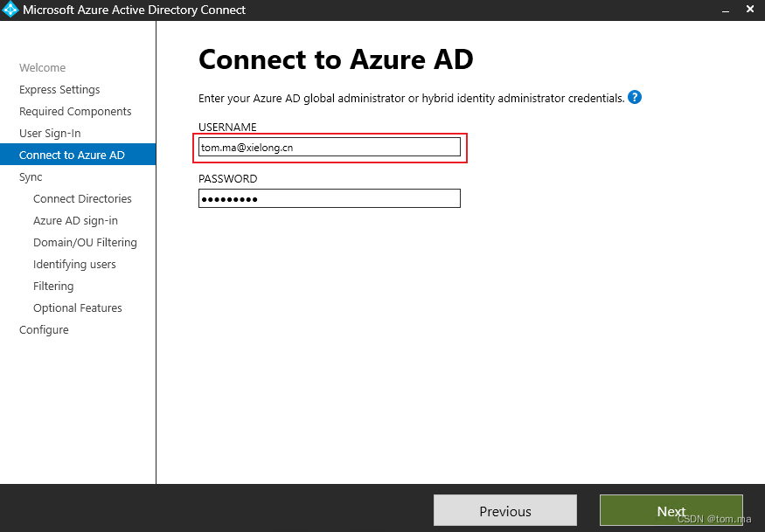Click the USERNAME input field
Viewport: 765px width, 532px height.
[x=330, y=148]
